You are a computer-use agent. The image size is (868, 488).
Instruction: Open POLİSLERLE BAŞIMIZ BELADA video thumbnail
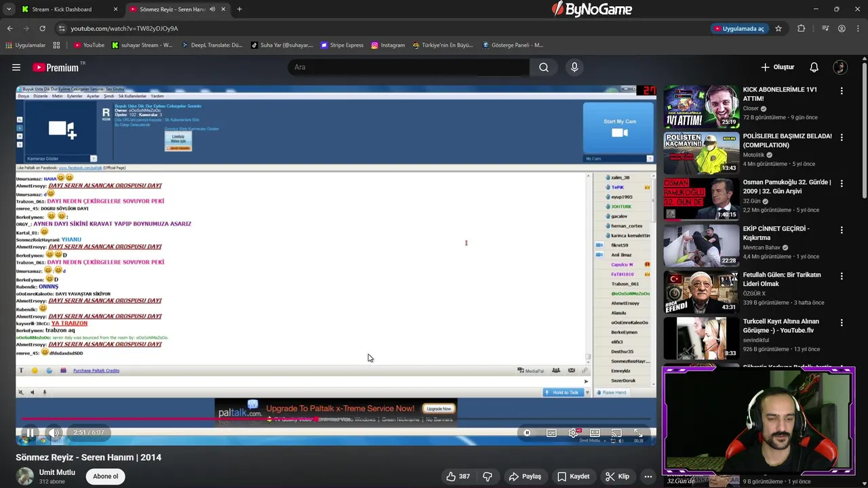click(x=701, y=153)
